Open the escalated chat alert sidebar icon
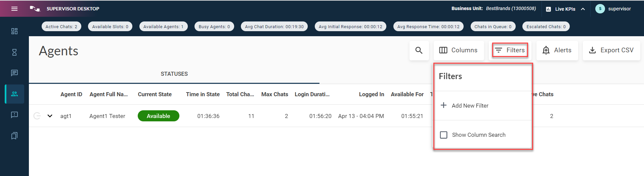Image resolution: width=644 pixels, height=176 pixels. (14, 115)
